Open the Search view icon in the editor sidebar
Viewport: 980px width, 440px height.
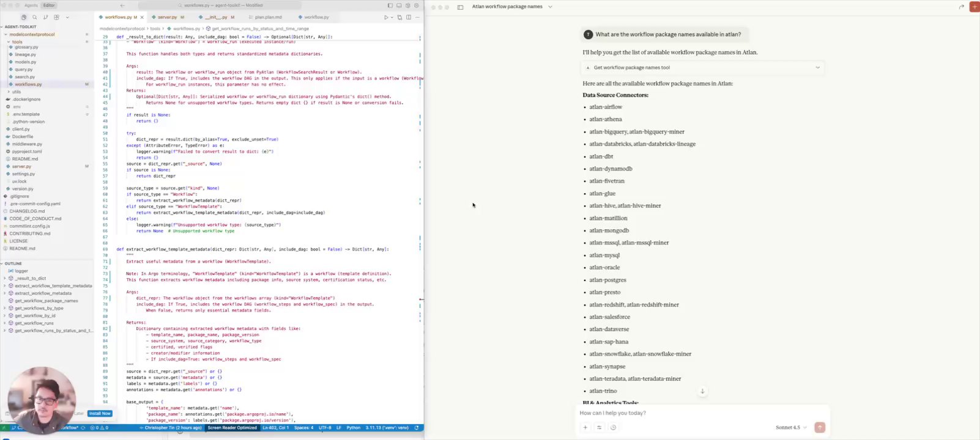tap(34, 17)
